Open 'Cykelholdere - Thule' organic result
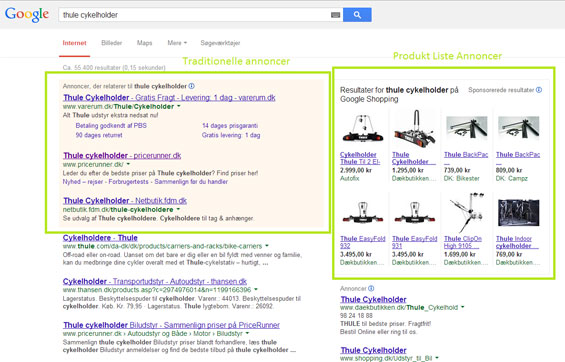The height and width of the screenshot is (362, 565). pos(100,238)
